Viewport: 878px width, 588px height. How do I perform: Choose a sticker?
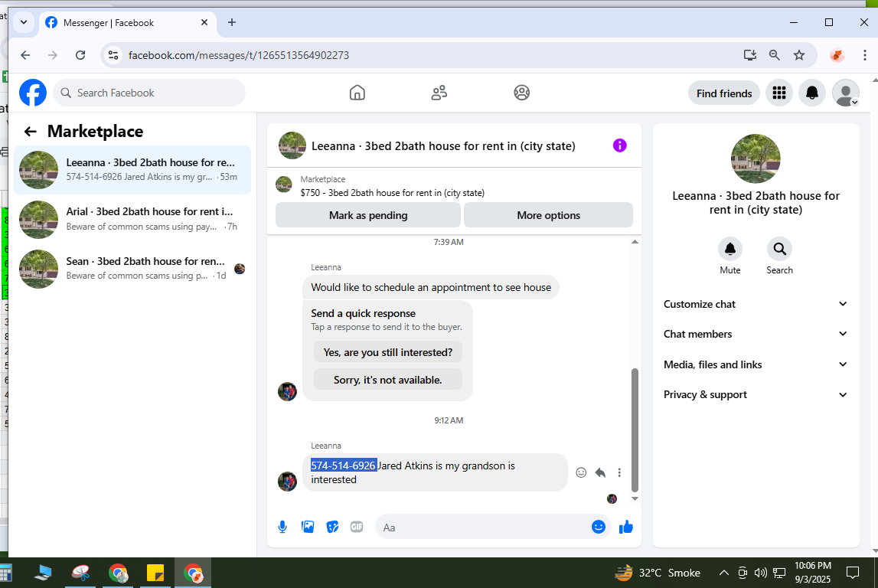[333, 527]
